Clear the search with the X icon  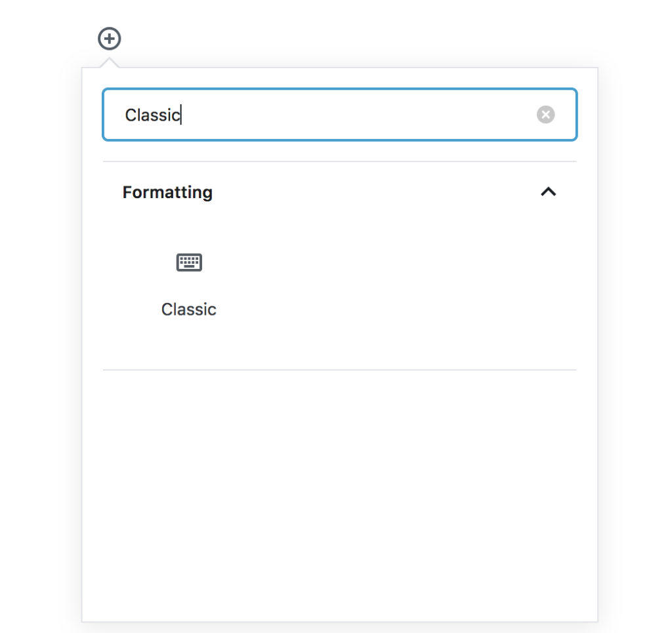(x=545, y=114)
